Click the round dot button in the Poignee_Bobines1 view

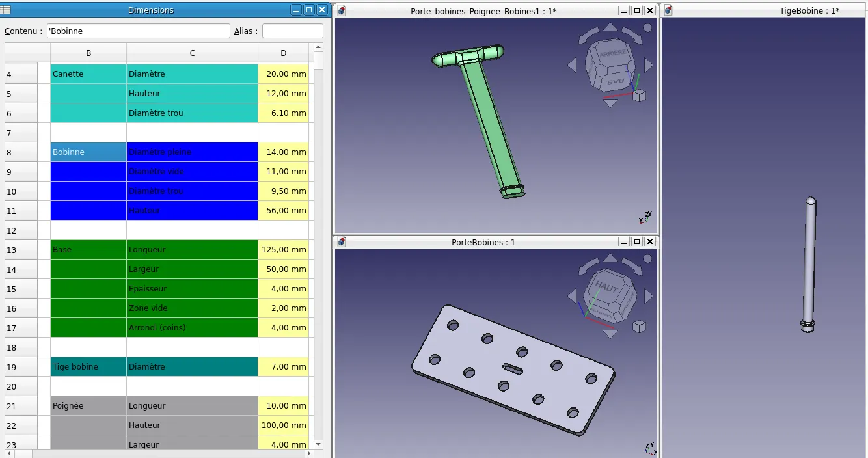click(x=647, y=28)
